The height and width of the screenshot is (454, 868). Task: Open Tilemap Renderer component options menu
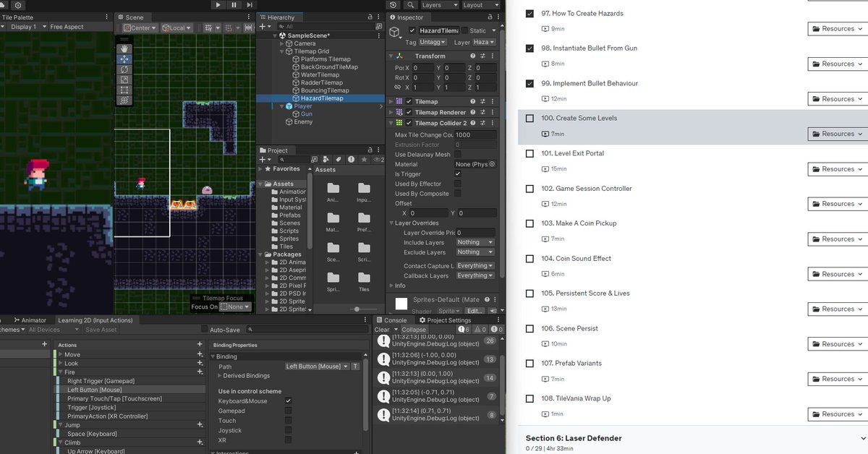point(493,112)
